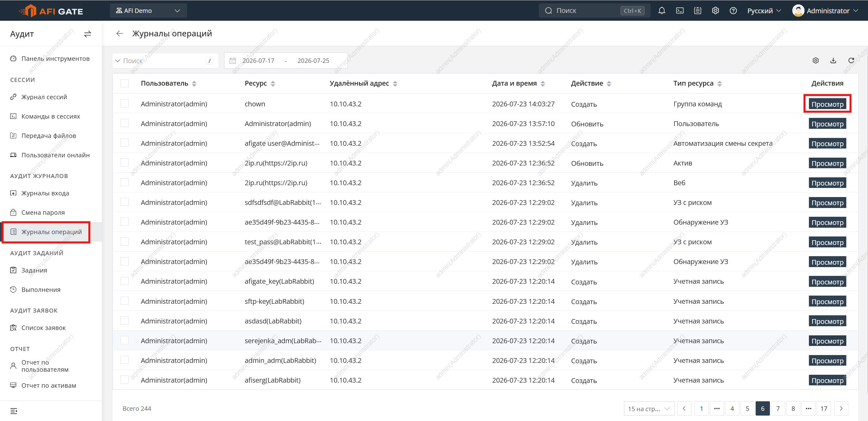
Task: Go to next page arrow
Action: [x=841, y=408]
